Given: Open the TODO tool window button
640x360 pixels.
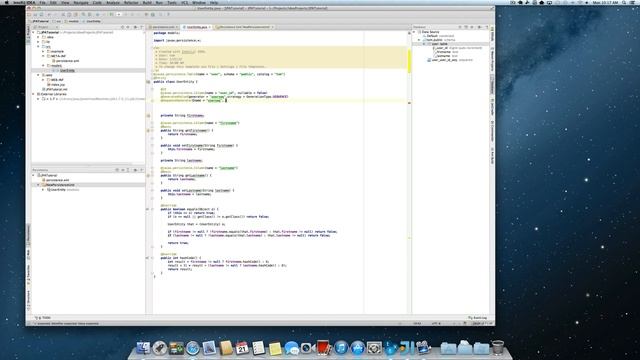Looking at the screenshot, I should click(x=43, y=318).
